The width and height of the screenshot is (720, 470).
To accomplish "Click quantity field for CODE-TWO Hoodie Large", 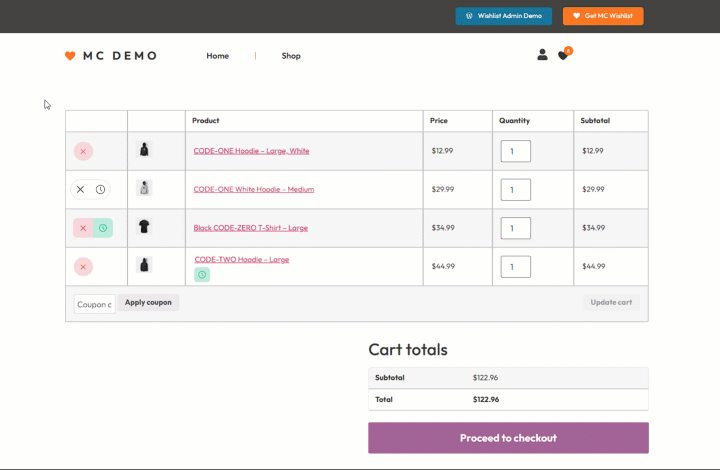I will 516,267.
